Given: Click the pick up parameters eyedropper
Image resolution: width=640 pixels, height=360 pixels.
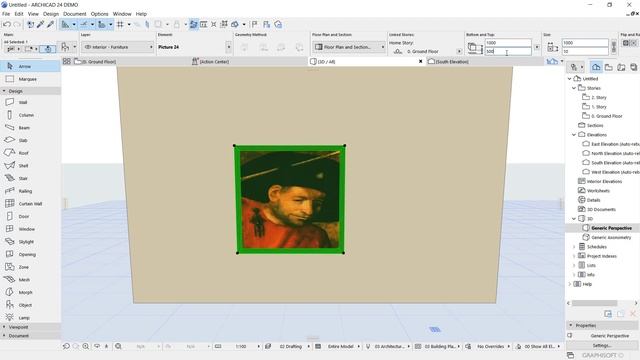Looking at the screenshot, I should click(x=40, y=24).
